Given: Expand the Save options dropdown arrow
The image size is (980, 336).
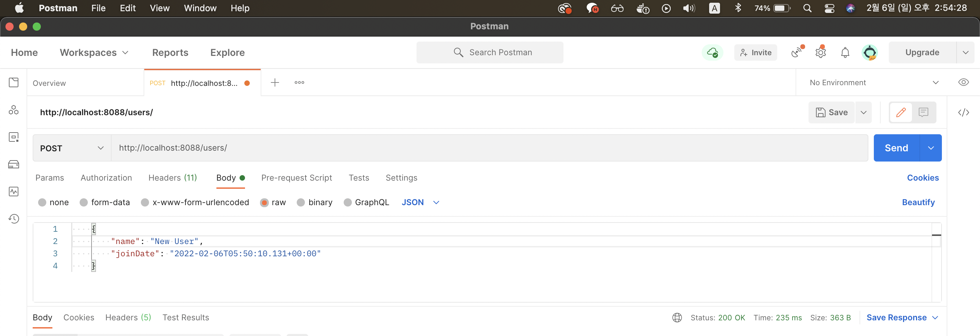Looking at the screenshot, I should [x=863, y=112].
